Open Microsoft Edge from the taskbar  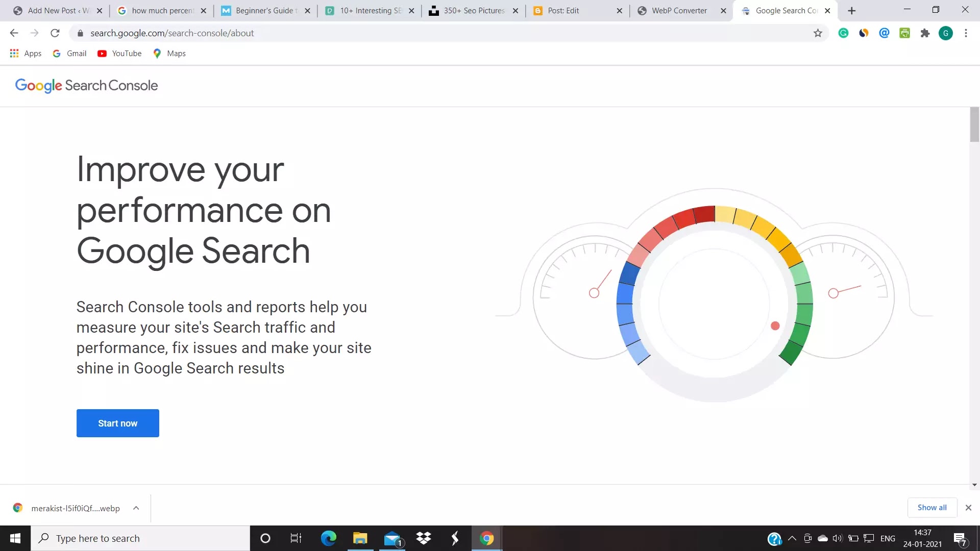(x=328, y=538)
